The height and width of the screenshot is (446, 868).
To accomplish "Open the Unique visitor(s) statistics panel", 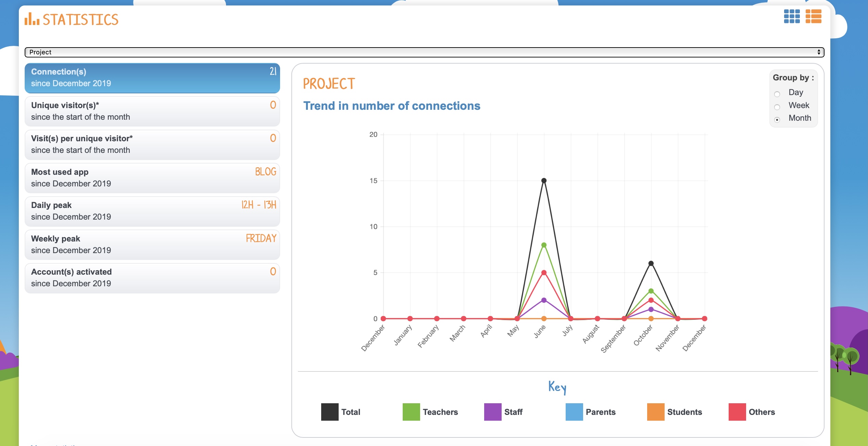I will coord(152,111).
